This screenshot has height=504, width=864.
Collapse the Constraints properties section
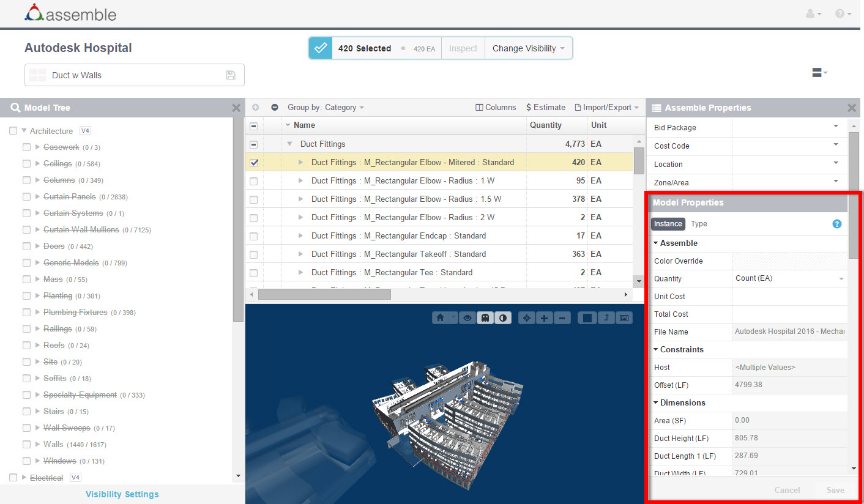tap(656, 350)
